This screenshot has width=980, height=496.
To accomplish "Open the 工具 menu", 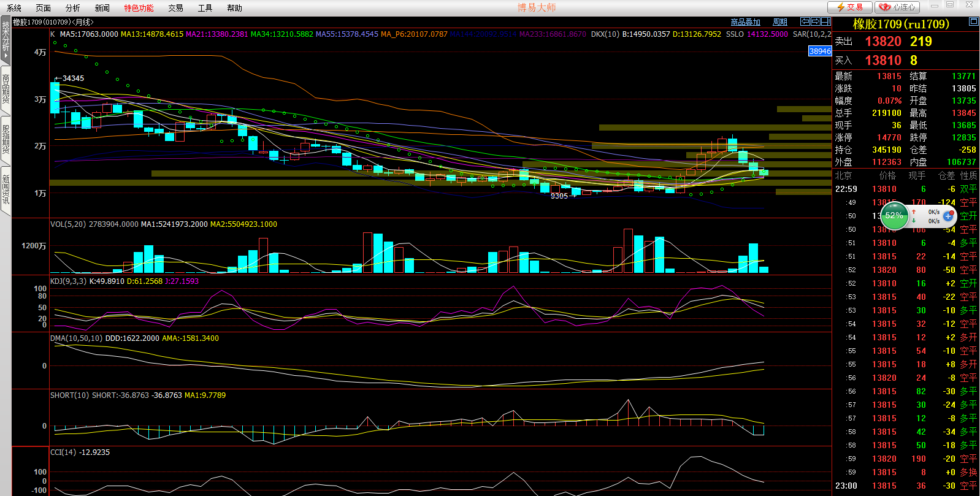I will click(205, 8).
